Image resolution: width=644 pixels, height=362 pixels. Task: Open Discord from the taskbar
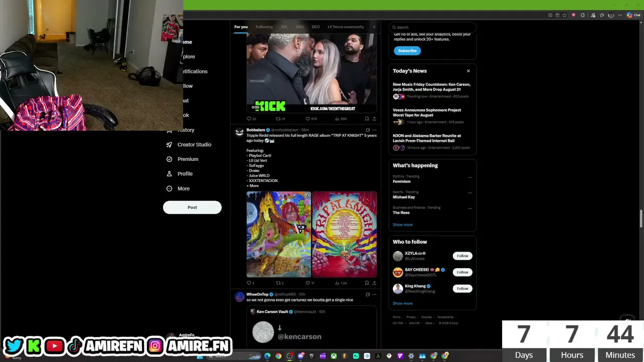[300, 356]
